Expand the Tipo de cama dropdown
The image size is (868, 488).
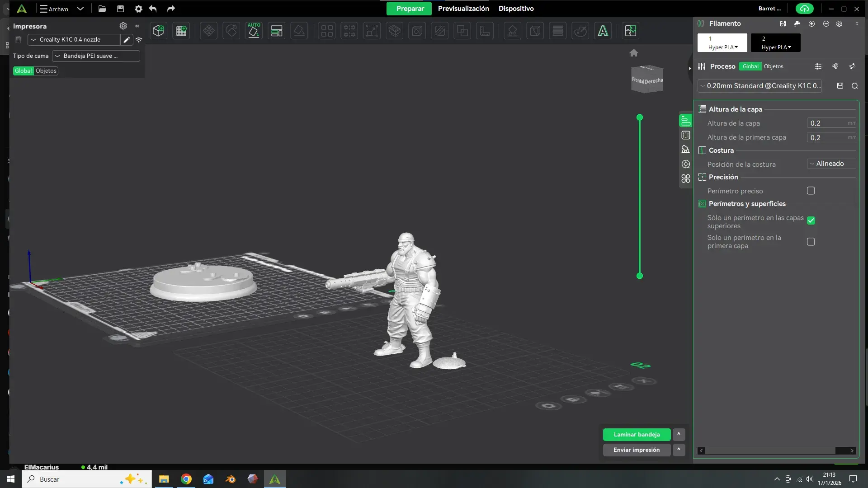coord(96,56)
